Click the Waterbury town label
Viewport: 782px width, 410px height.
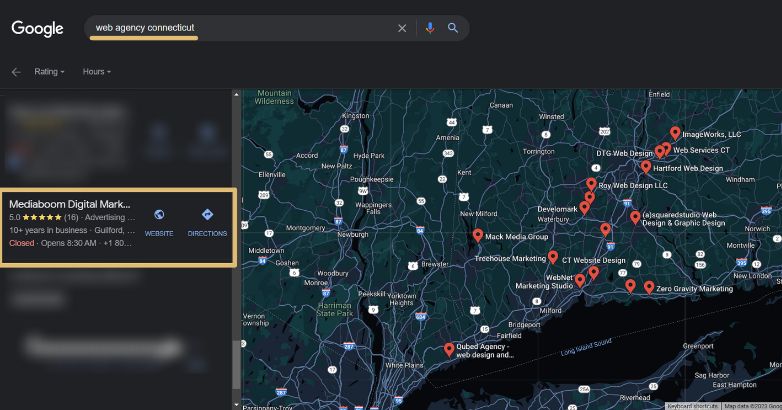tap(553, 219)
